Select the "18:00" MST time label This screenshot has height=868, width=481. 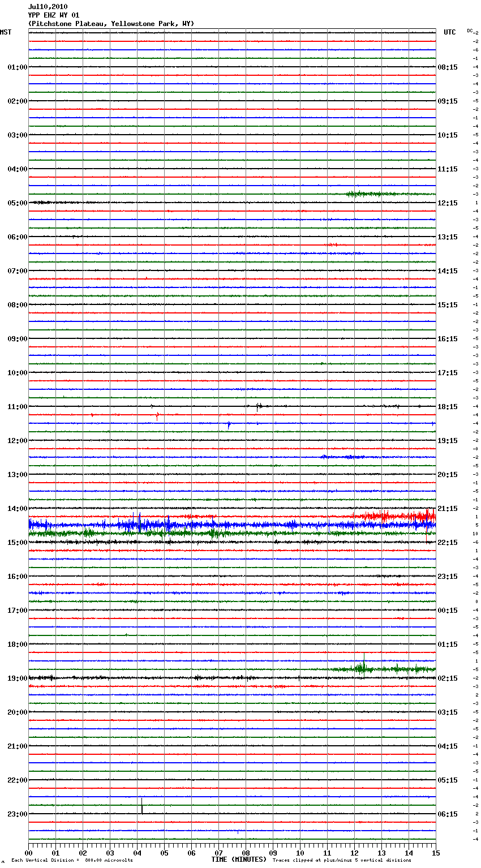point(17,644)
